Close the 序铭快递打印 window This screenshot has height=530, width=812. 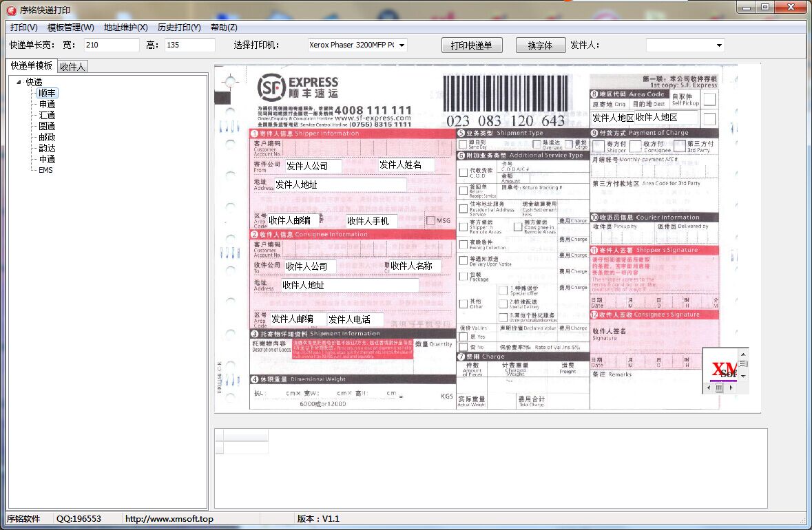point(791,8)
